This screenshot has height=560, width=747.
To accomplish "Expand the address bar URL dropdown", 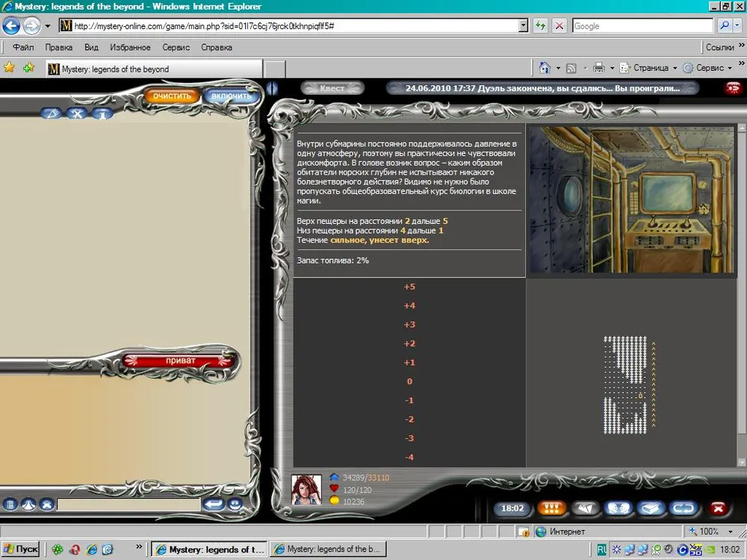I will click(523, 25).
